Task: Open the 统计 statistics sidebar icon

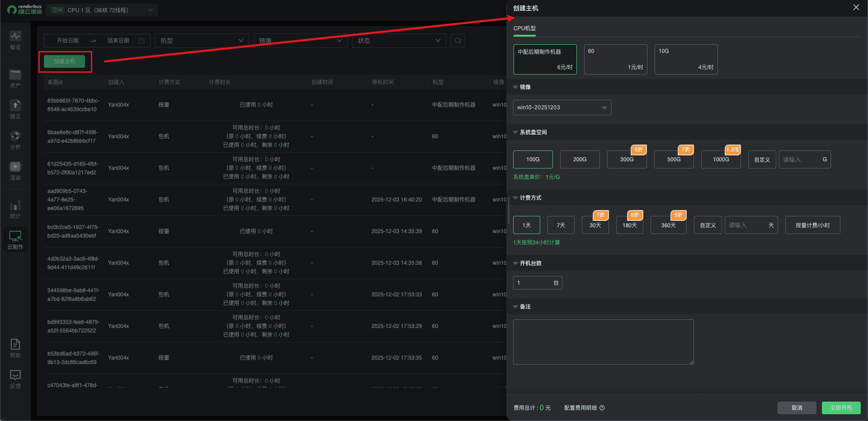Action: [15, 209]
